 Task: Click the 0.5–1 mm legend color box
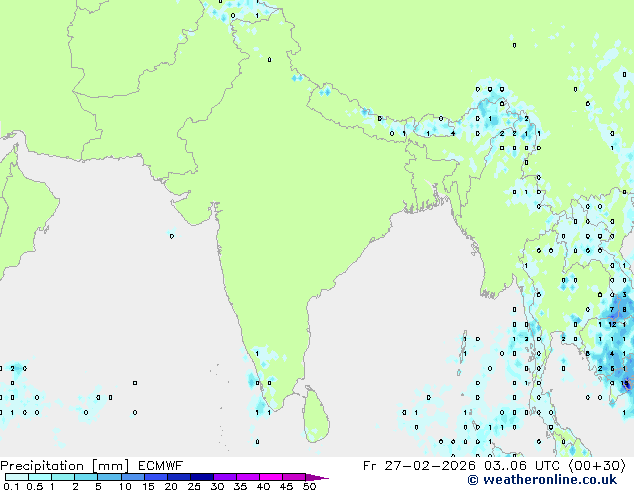click(x=40, y=477)
